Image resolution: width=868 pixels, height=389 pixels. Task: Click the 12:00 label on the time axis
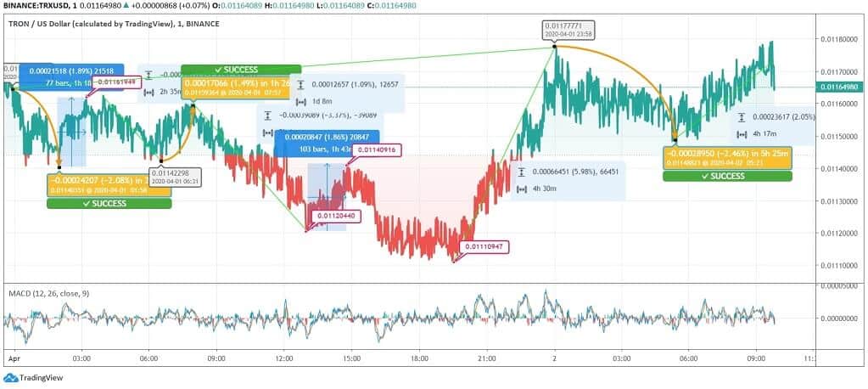pyautogui.click(x=283, y=358)
